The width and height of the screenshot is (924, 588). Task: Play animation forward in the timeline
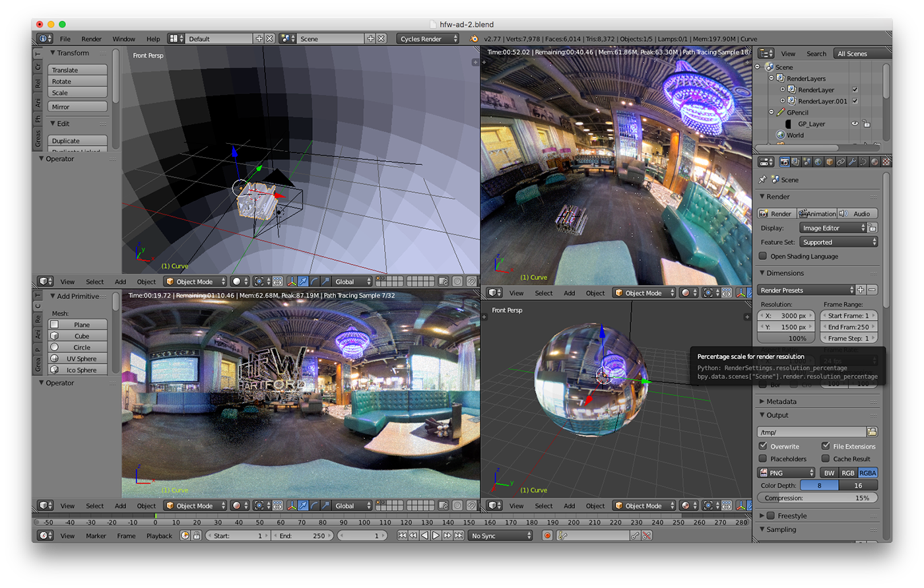coord(436,536)
